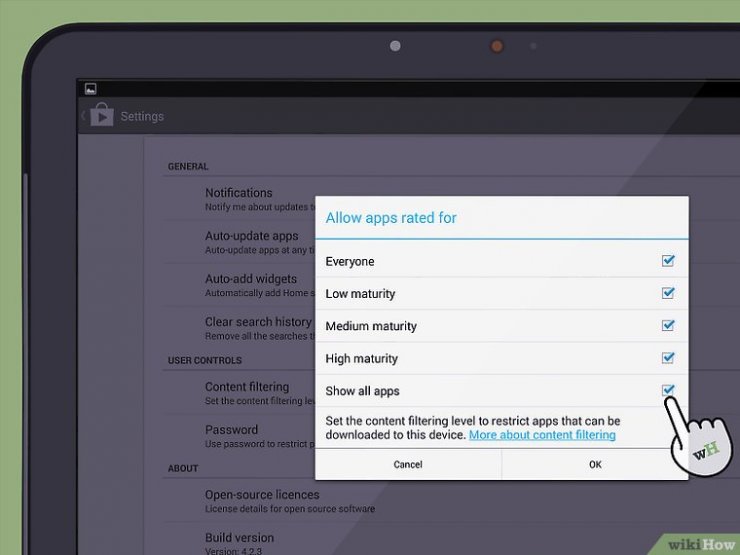Open More about content filtering link
740x555 pixels.
click(542, 435)
